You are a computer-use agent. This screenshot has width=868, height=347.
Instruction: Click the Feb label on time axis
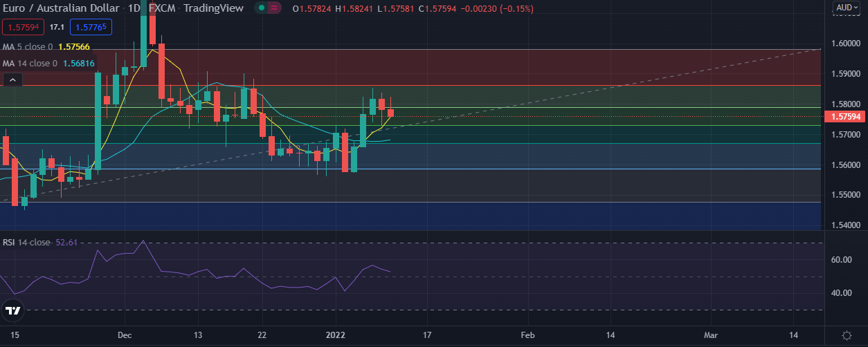click(527, 335)
